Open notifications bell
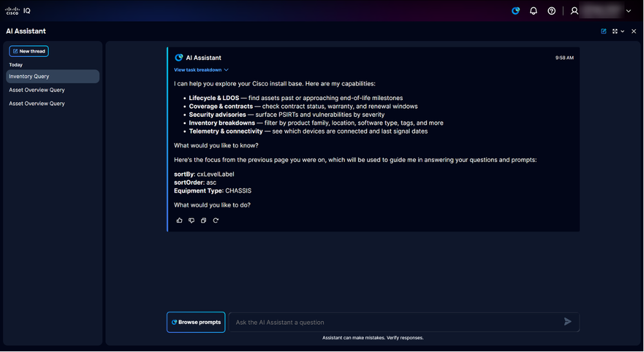This screenshot has width=644, height=352. click(534, 11)
